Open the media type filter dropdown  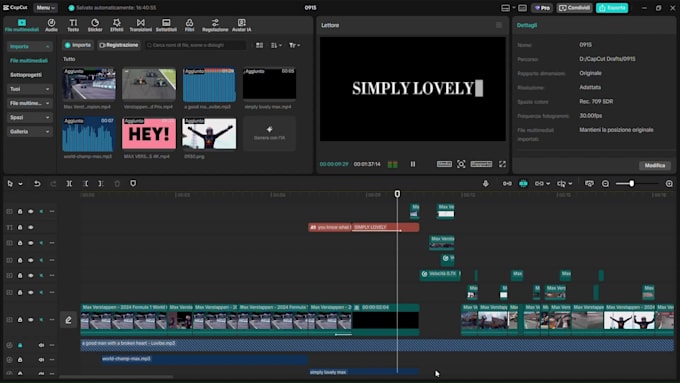294,45
